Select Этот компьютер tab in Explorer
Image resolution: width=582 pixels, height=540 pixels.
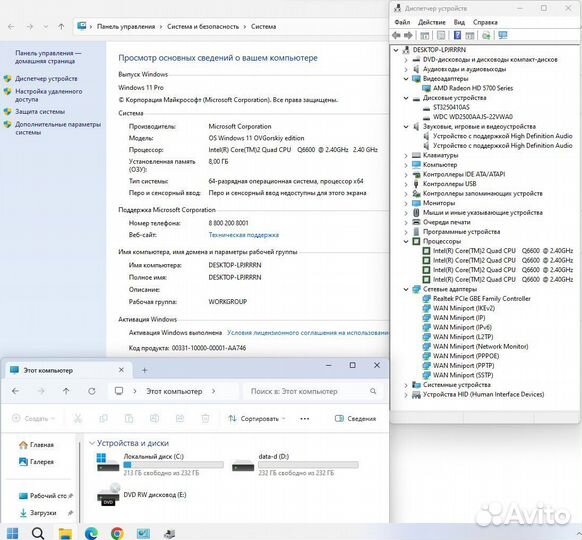click(67, 370)
